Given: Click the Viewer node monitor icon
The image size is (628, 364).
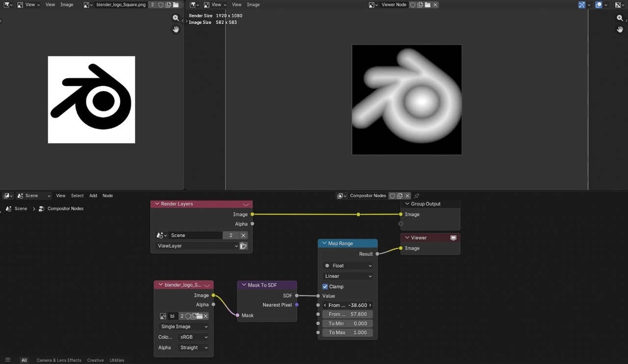Looking at the screenshot, I should click(453, 238).
